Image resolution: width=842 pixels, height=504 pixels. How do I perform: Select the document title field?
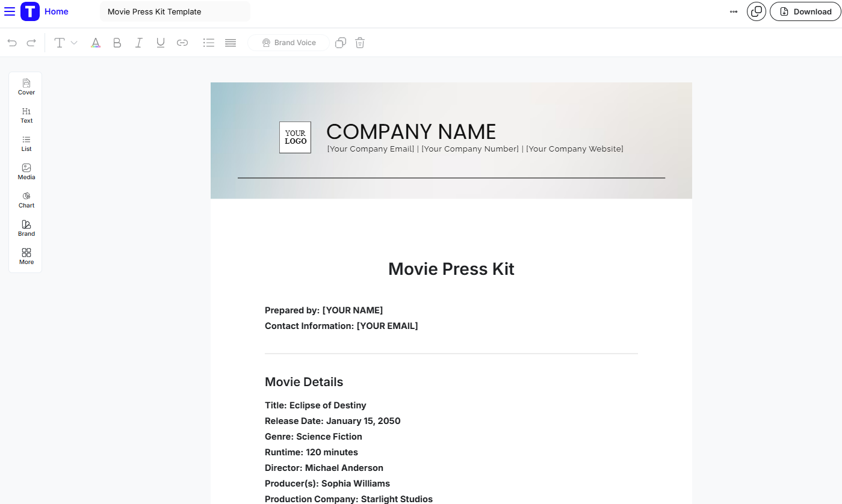(x=175, y=11)
